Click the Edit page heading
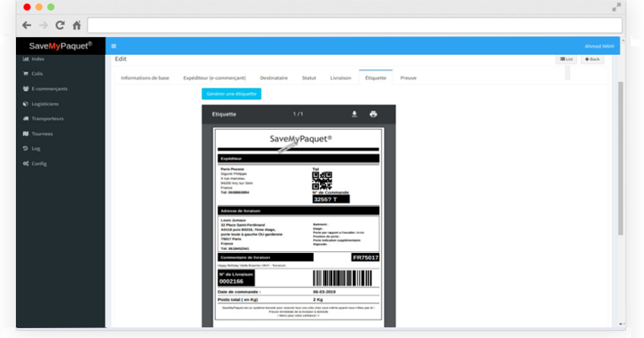Image resolution: width=644 pixels, height=338 pixels. coord(120,59)
